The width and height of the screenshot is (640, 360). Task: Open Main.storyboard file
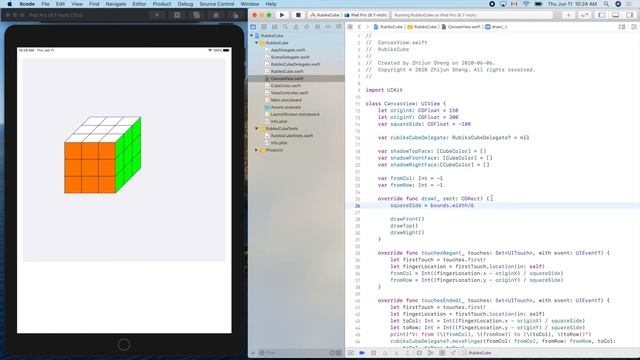pyautogui.click(x=286, y=100)
